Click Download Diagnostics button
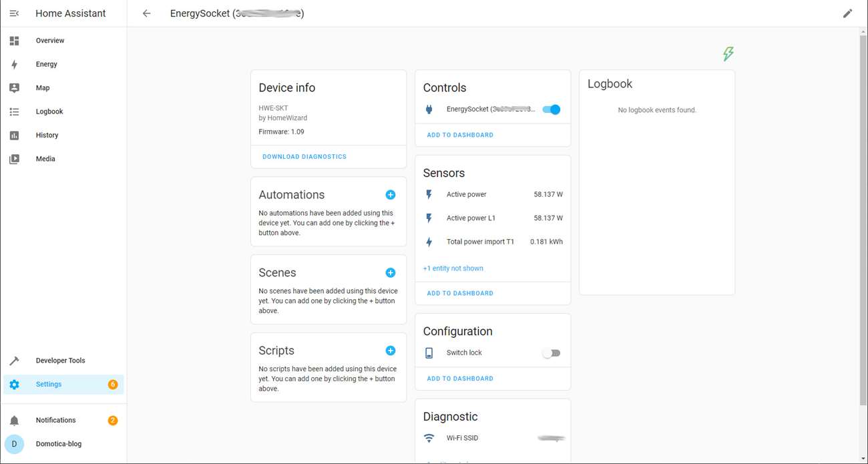Viewport: 868px width, 464px height. pos(304,157)
